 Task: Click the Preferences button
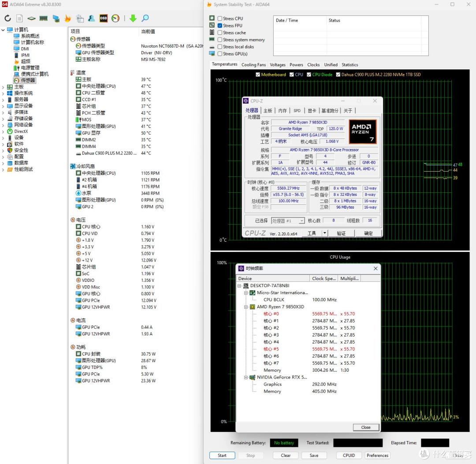click(377, 456)
